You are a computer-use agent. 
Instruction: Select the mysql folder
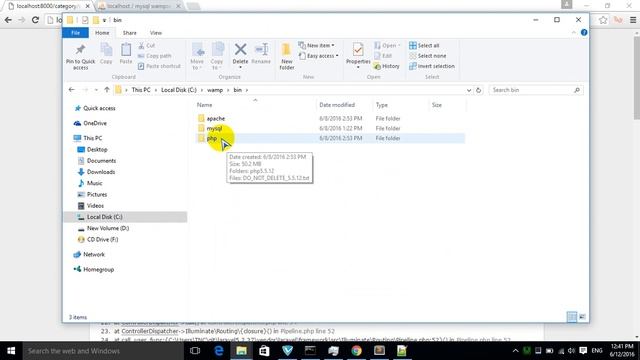[214, 128]
